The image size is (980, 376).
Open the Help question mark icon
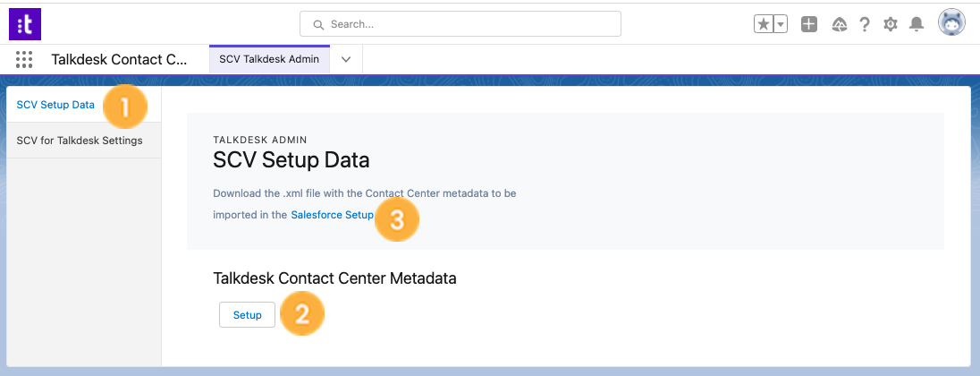click(865, 24)
